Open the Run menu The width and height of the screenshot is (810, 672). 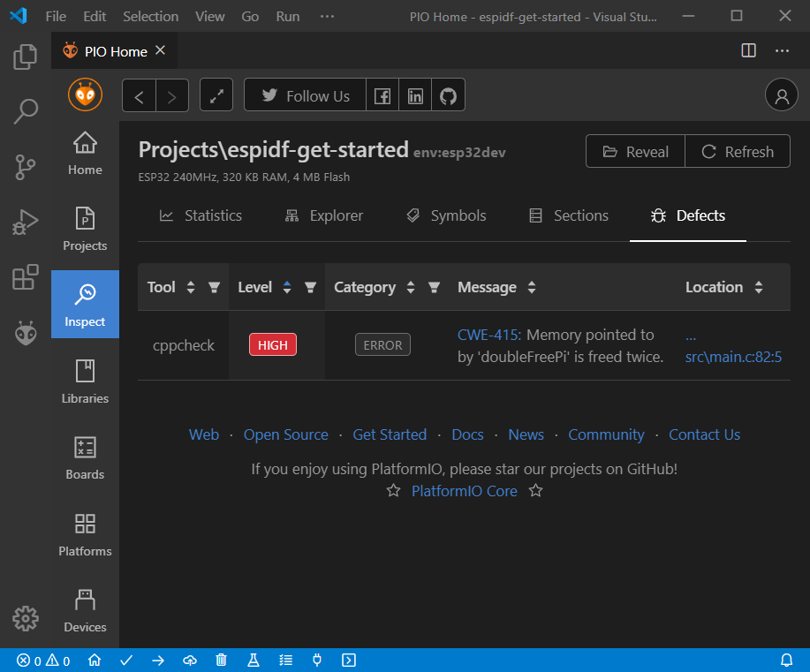click(x=288, y=17)
